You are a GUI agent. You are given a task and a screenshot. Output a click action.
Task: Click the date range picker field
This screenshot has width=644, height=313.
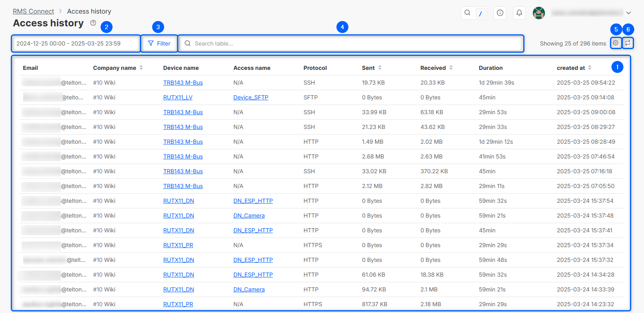click(x=76, y=44)
